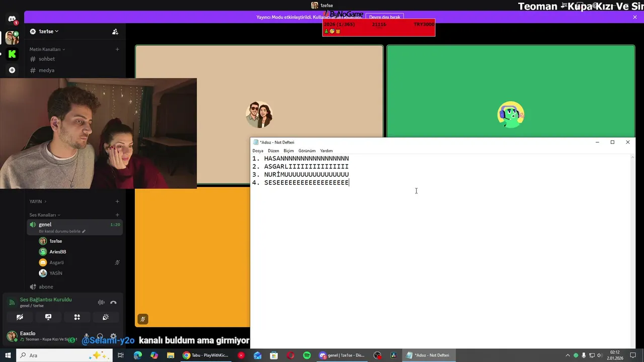Create channel in Ses Kanalları with plus
This screenshot has height=362, width=644.
point(117,215)
